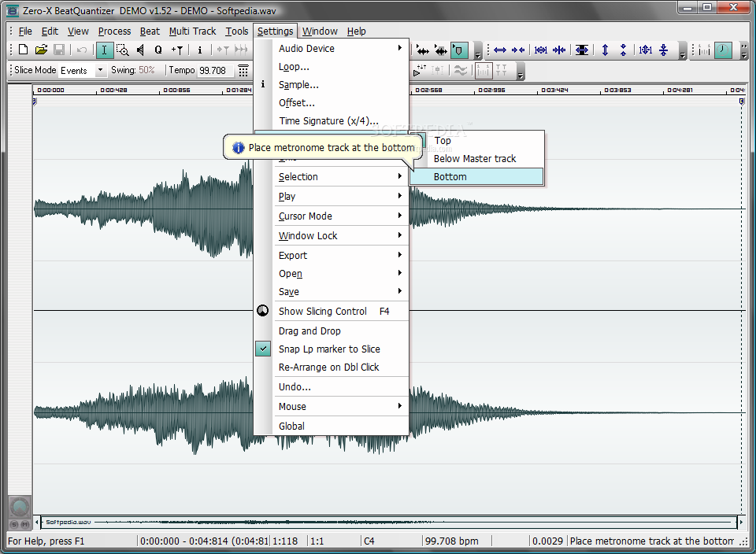Click Global settings entry
Screen dimensions: 756x554
tap(332, 427)
